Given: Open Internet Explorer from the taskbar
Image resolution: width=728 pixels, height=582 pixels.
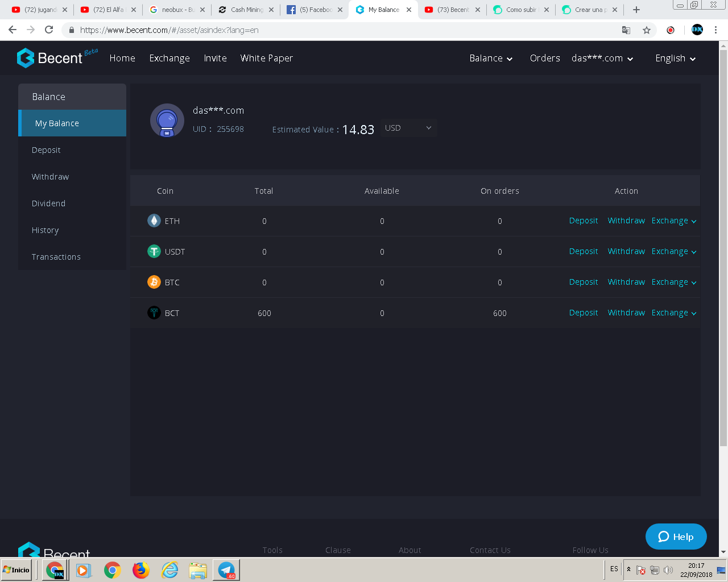Looking at the screenshot, I should (169, 570).
